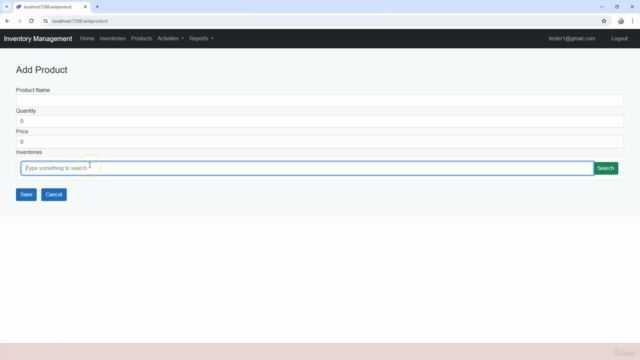Open the Inventories nav link
The width and height of the screenshot is (640, 360).
point(113,38)
